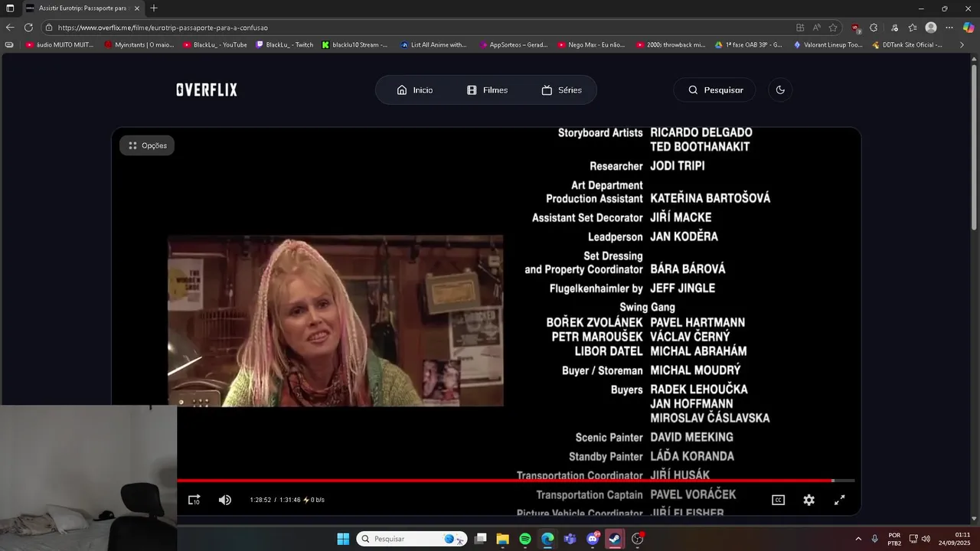Reload the current page
Screen dimensions: 980x551
(28, 28)
